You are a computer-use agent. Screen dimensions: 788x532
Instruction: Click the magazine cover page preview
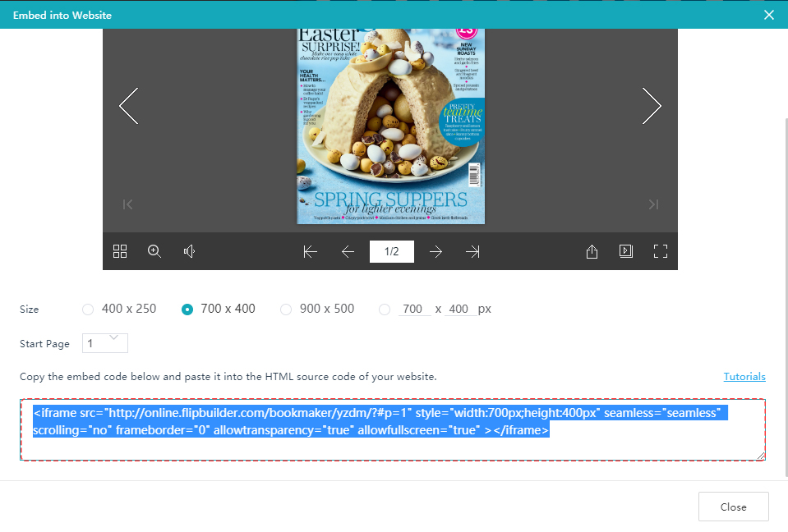(390, 126)
